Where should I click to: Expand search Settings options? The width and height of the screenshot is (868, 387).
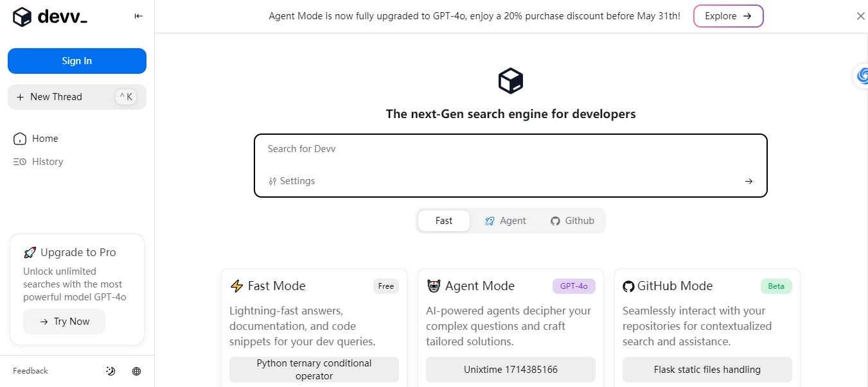coord(292,181)
